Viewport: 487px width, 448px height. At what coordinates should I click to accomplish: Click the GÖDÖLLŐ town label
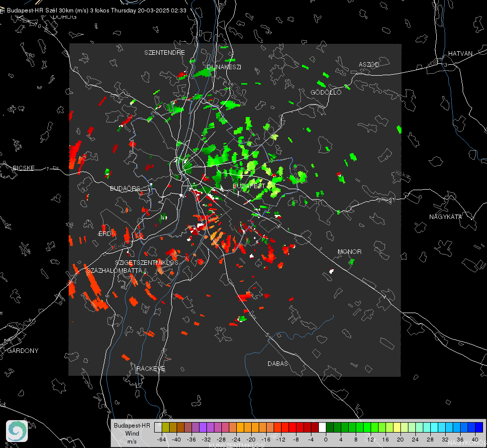pyautogui.click(x=326, y=92)
